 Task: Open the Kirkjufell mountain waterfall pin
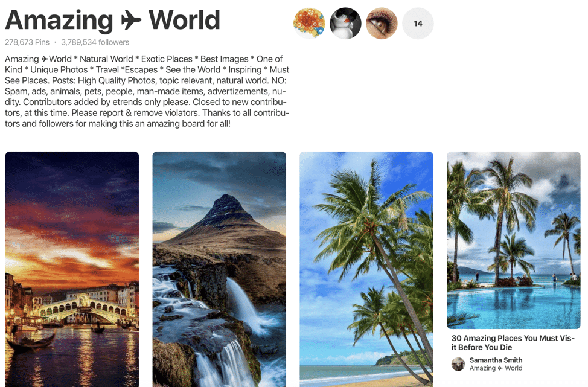(219, 269)
